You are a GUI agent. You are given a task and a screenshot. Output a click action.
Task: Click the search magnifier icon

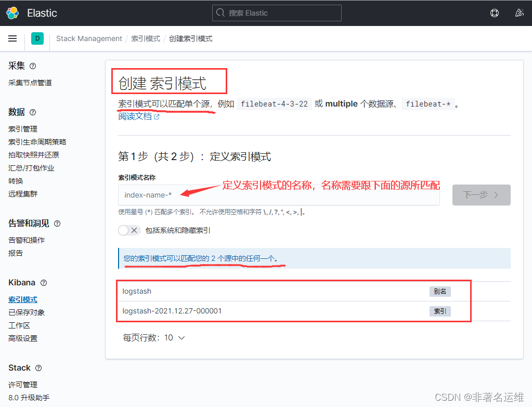[x=220, y=13]
